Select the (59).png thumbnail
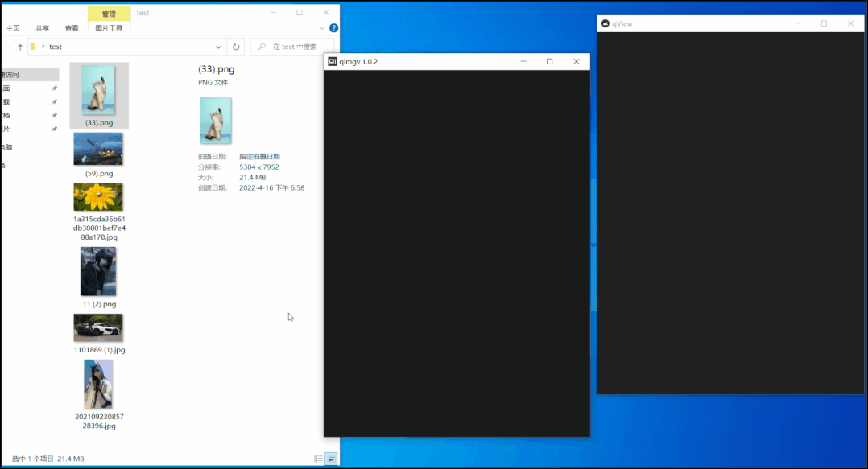This screenshot has width=868, height=469. (98, 149)
